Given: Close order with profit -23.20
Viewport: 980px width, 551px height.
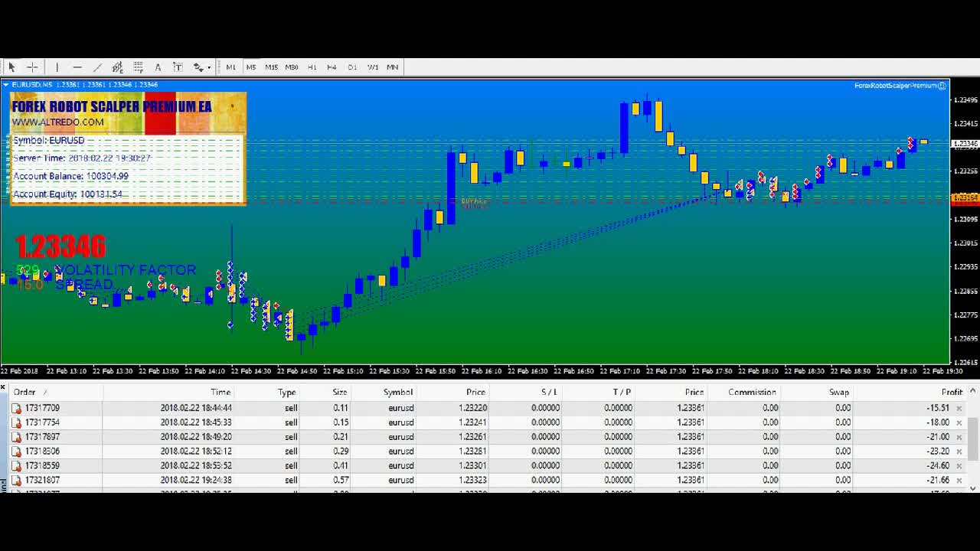Looking at the screenshot, I should [x=959, y=452].
